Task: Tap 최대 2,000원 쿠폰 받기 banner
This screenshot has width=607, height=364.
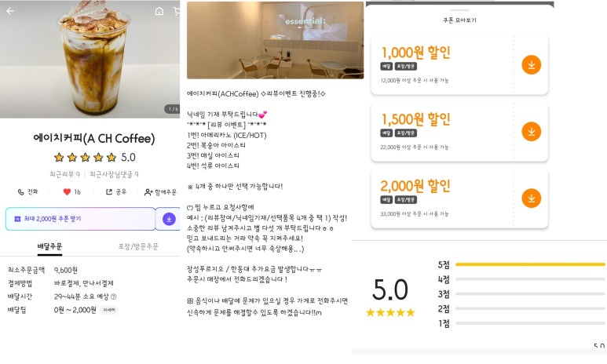Action: [x=81, y=219]
